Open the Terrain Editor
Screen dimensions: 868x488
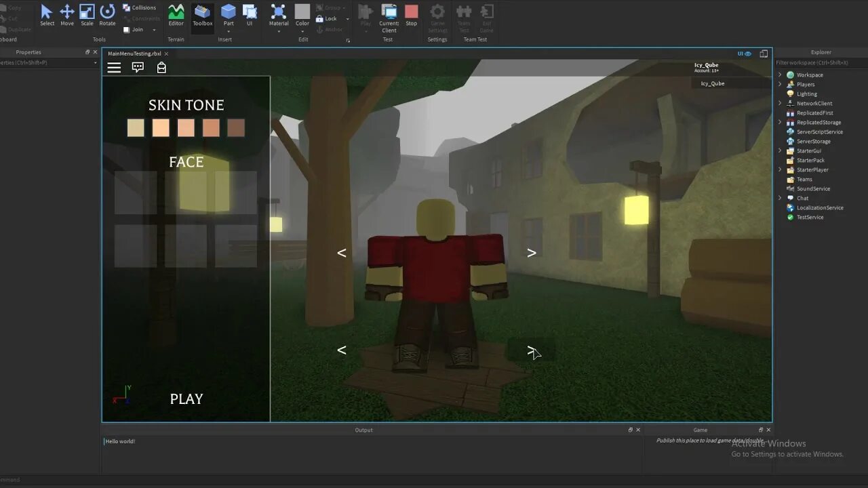[176, 15]
